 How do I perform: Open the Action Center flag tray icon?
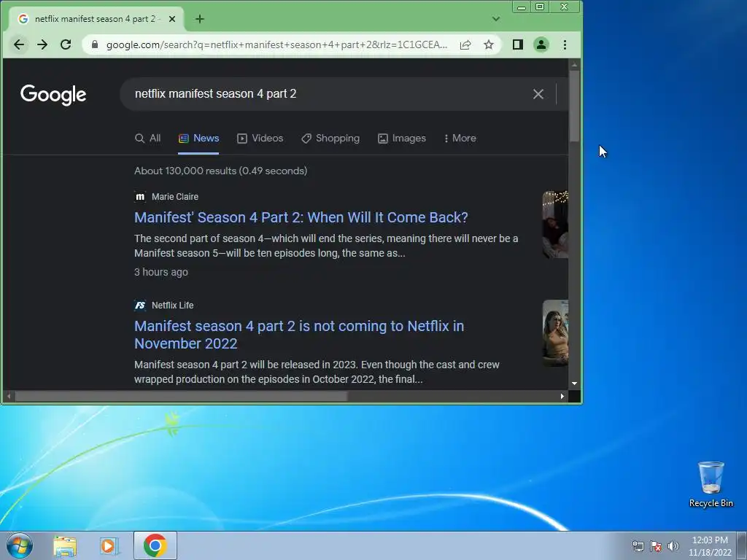click(x=656, y=546)
